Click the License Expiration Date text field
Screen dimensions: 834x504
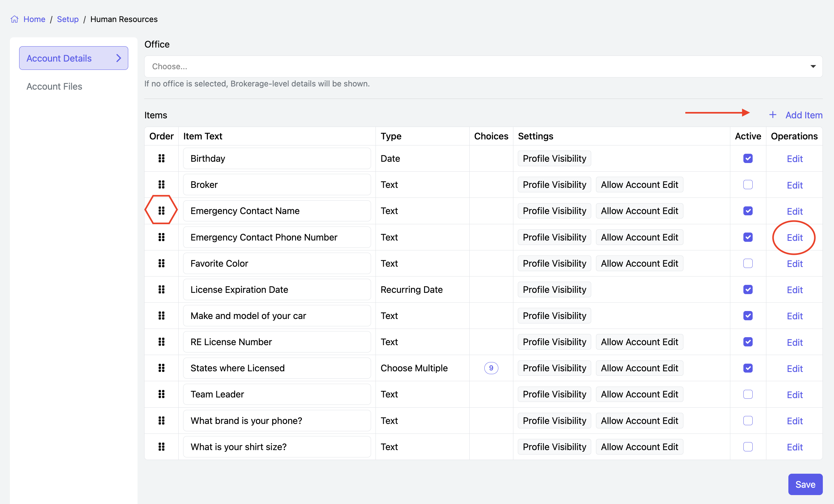[277, 290]
